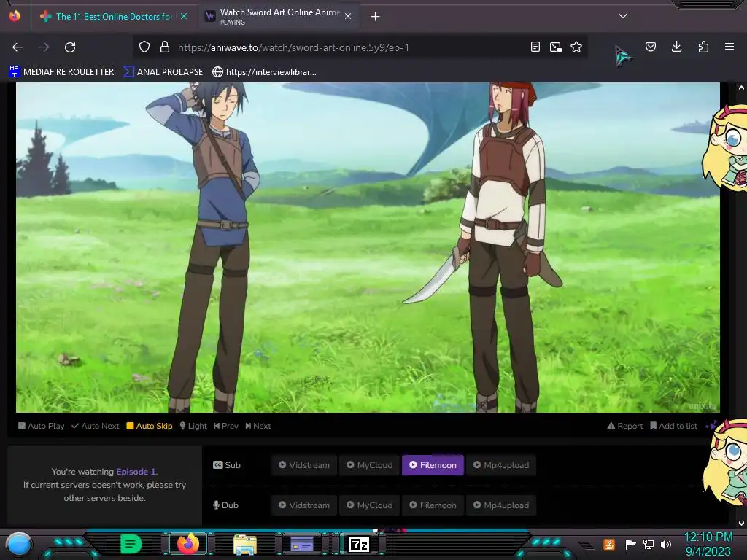Show the clock and date calendar
747x560 pixels.
pos(708,544)
